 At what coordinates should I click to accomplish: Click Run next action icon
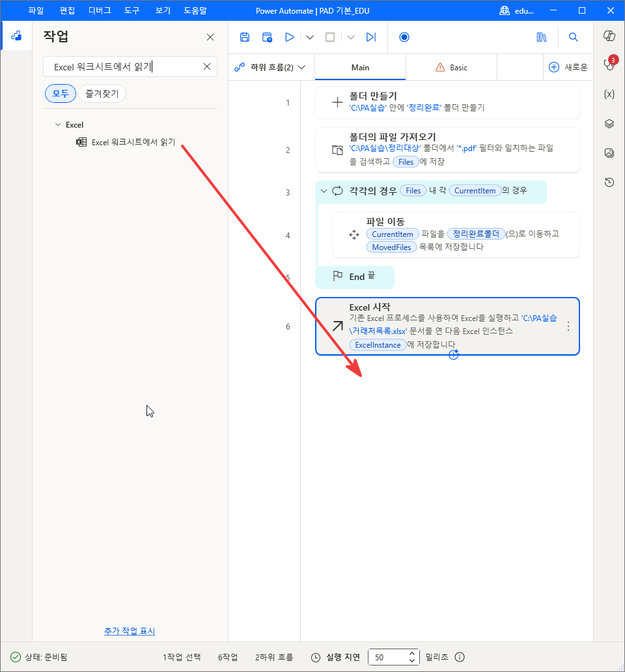tap(371, 37)
